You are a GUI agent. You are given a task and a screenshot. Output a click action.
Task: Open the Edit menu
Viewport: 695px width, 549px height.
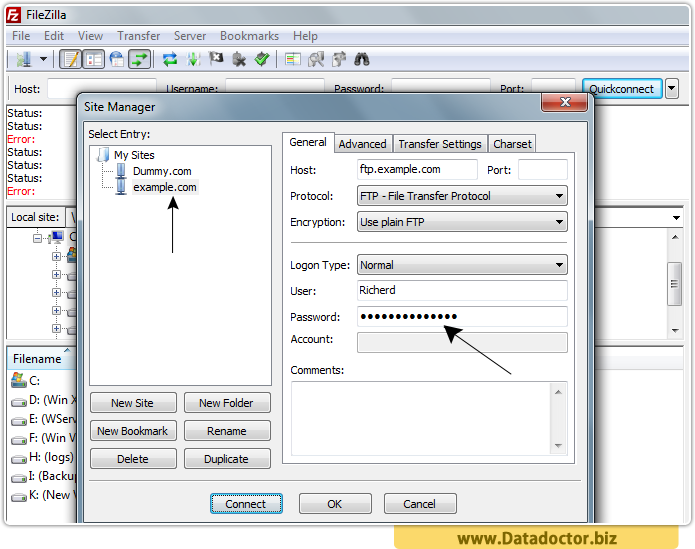click(54, 36)
